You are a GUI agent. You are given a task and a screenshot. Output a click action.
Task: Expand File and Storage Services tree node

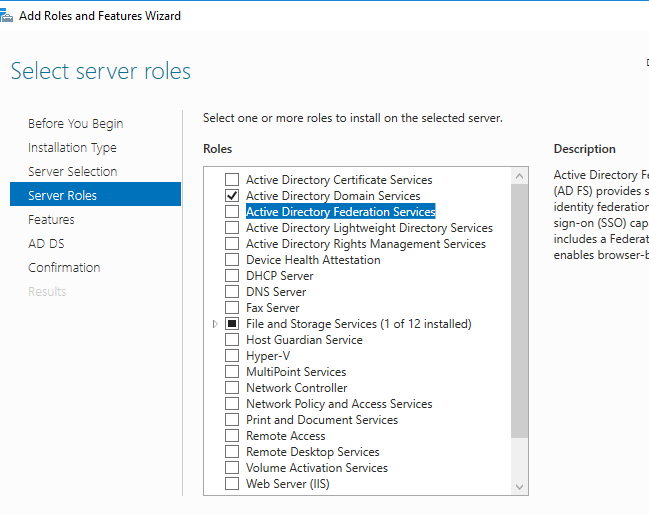pos(215,324)
